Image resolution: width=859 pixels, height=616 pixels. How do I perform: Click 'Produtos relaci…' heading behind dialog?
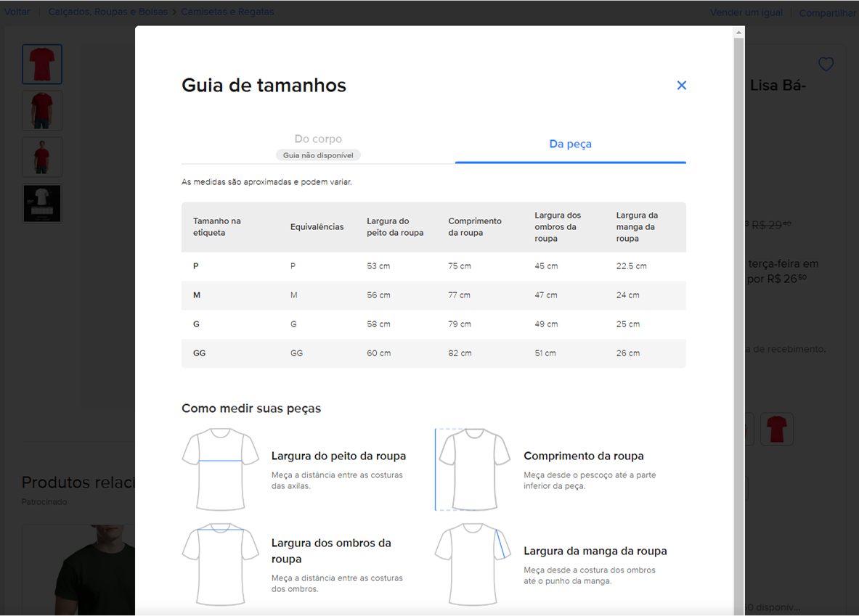78,482
